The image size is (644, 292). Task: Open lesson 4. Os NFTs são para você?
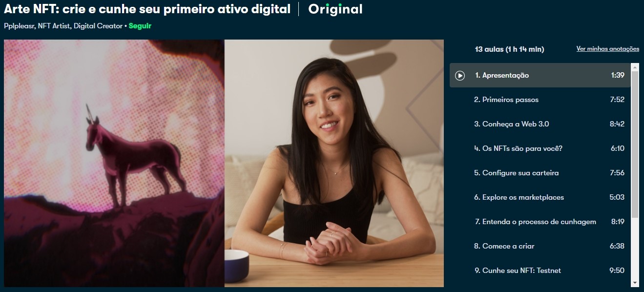coord(540,148)
